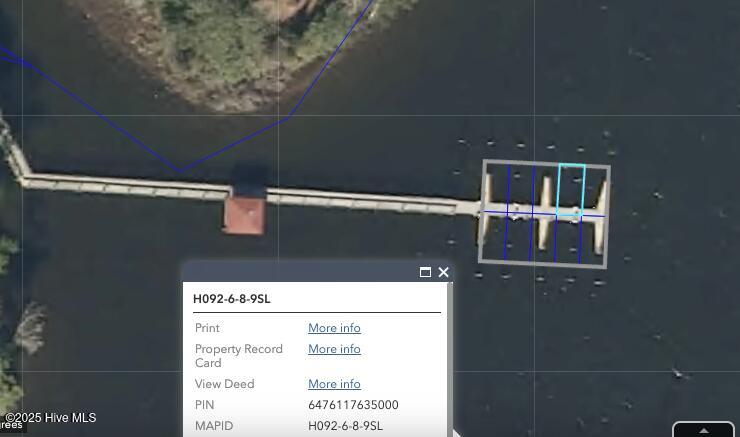The height and width of the screenshot is (437, 740).
Task: Click the PIN value 6476117635000
Action: pos(353,405)
